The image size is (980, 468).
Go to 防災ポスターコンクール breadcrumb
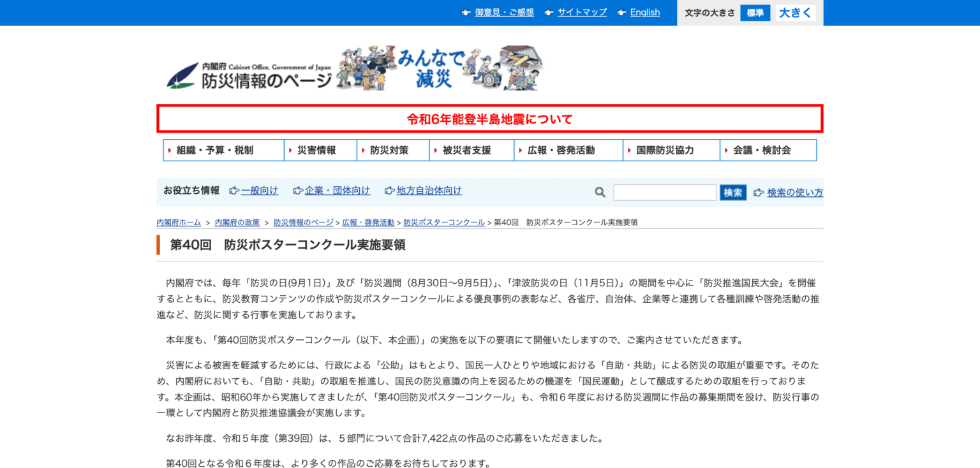(444, 223)
